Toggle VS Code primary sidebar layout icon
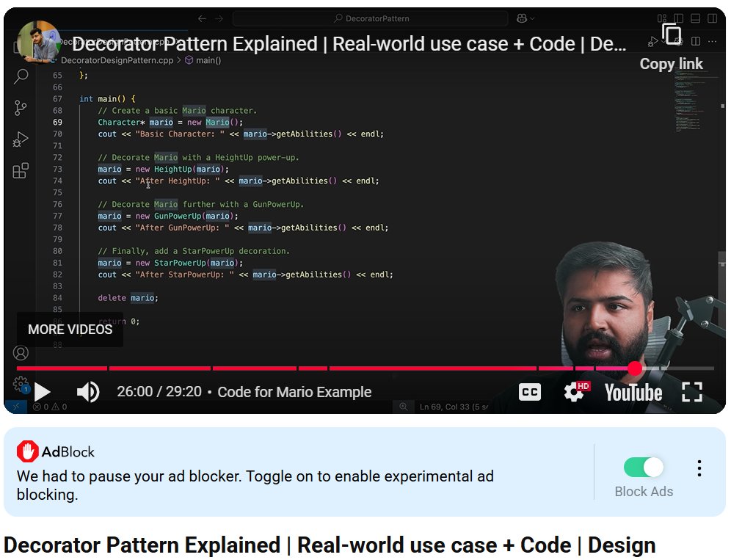The width and height of the screenshot is (731, 560). [x=678, y=18]
